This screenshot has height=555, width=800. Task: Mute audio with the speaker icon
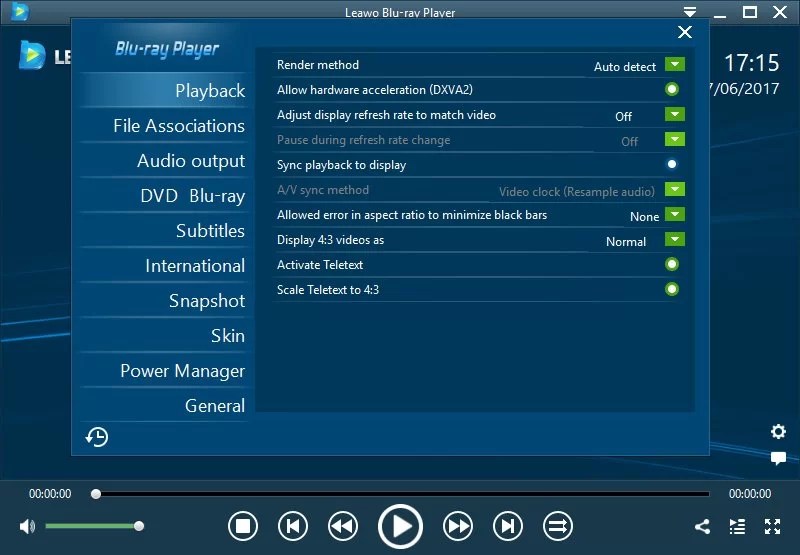pos(27,526)
